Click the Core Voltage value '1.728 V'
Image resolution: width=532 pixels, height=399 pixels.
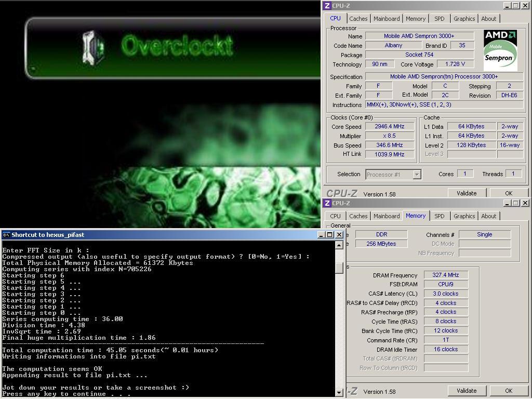[455, 64]
